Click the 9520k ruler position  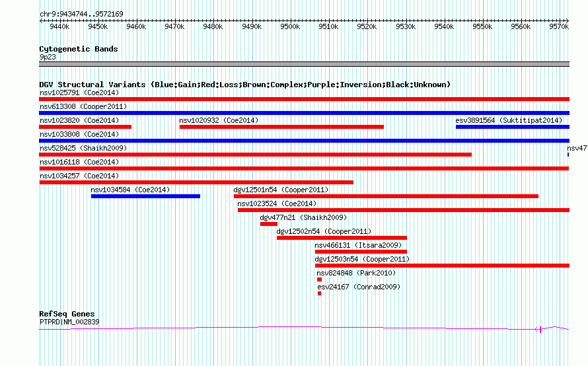pyautogui.click(x=367, y=26)
